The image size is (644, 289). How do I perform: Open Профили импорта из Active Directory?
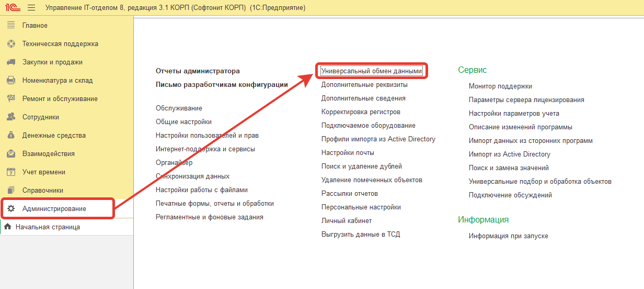pos(378,139)
